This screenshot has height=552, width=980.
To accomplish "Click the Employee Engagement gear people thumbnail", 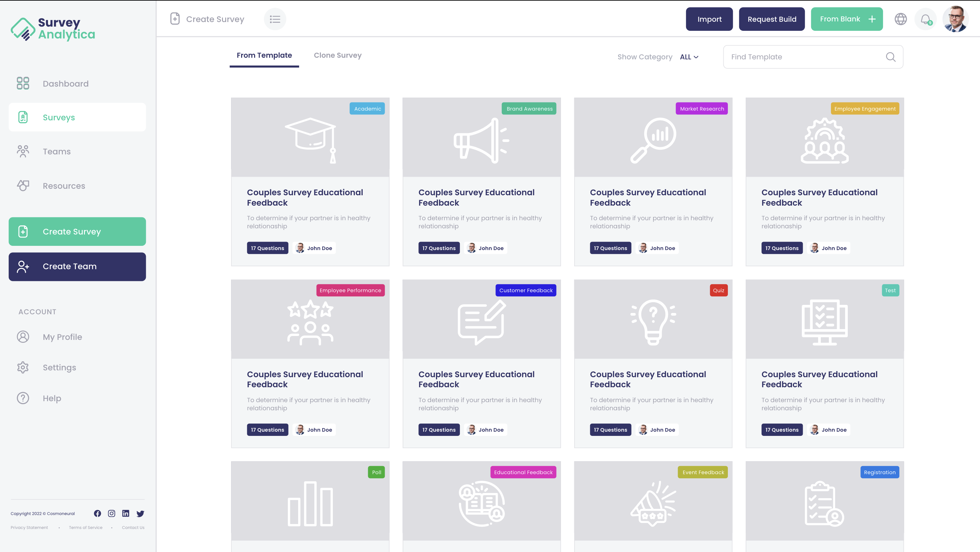I will 824,140.
